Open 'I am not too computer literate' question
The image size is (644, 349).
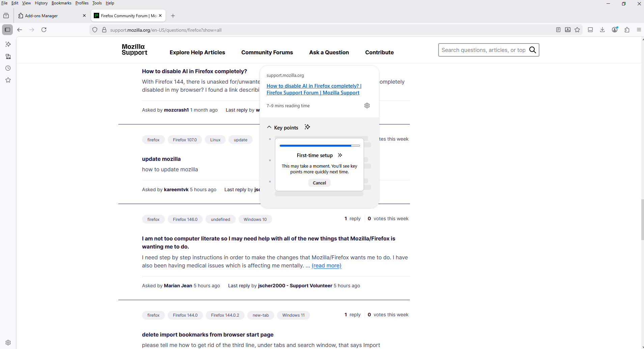click(269, 243)
